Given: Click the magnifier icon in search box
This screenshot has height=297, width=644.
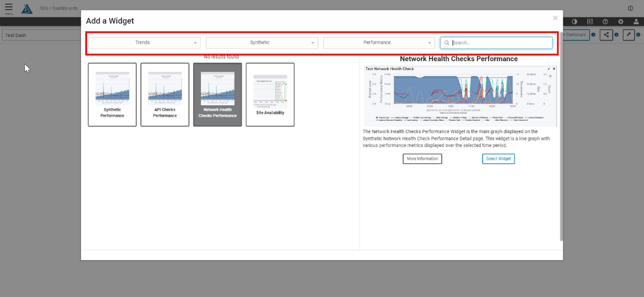Looking at the screenshot, I should pyautogui.click(x=447, y=43).
